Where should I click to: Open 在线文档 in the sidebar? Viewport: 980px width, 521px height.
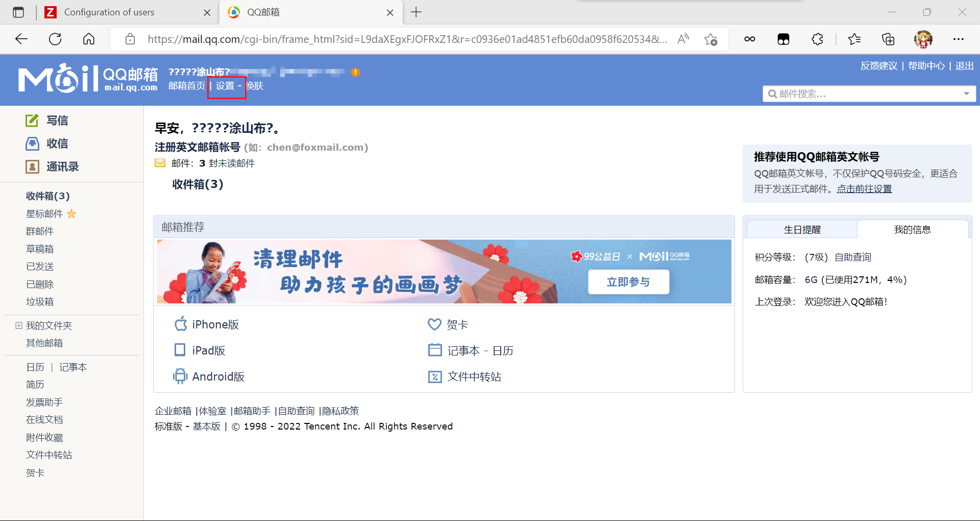(x=44, y=420)
